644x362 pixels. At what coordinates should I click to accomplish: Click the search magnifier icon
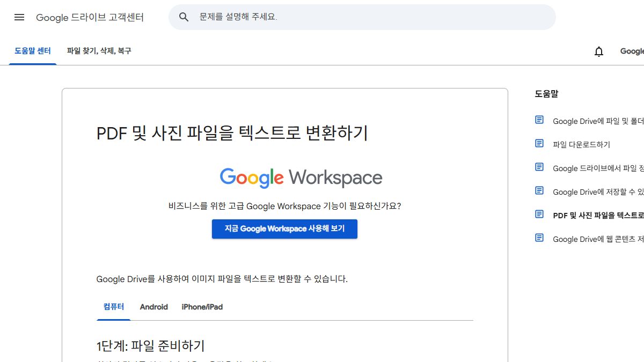[184, 17]
